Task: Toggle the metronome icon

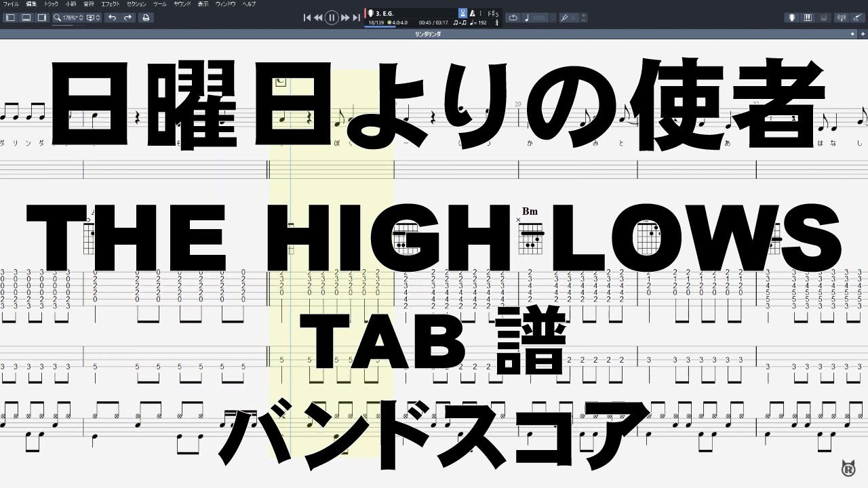Action: [x=472, y=14]
